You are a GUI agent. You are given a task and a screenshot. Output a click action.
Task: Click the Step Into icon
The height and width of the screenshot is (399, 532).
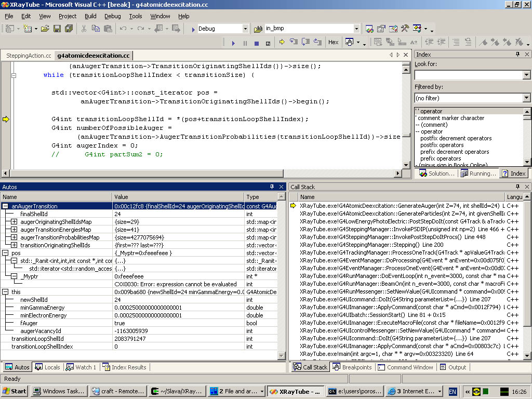pyautogui.click(x=294, y=43)
